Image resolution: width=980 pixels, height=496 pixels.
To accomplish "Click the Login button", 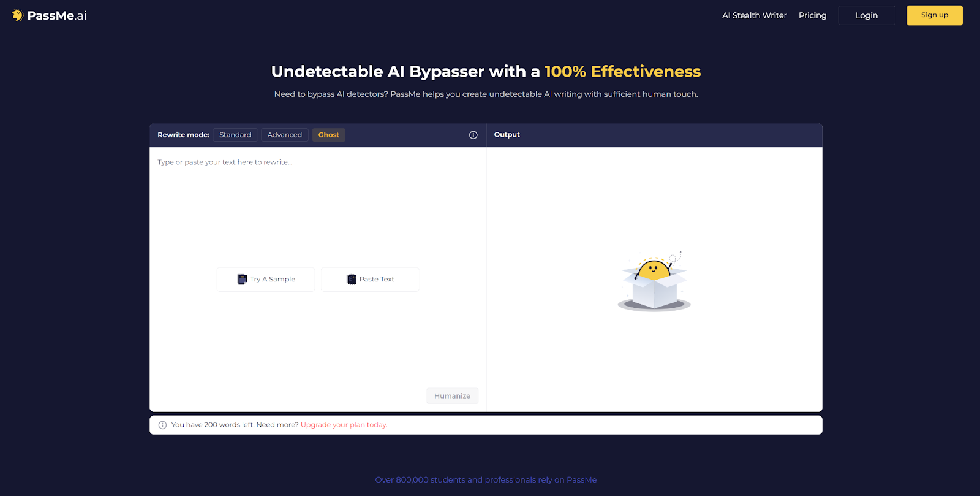I will (867, 15).
